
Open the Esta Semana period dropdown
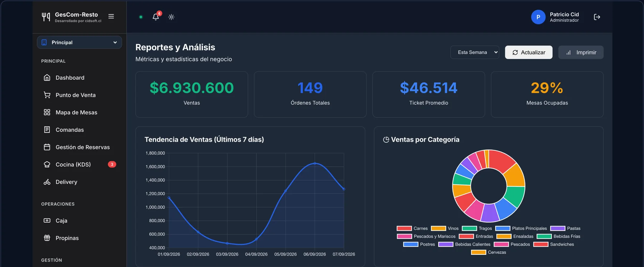[474, 52]
